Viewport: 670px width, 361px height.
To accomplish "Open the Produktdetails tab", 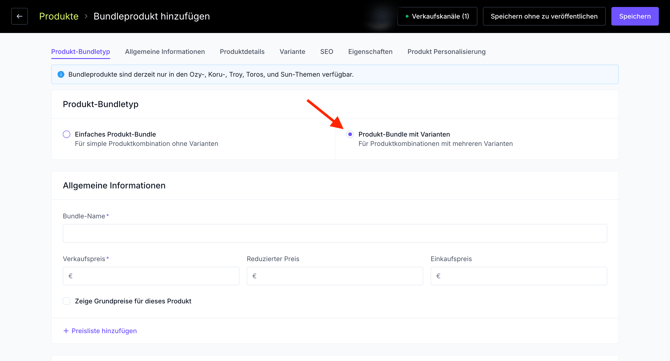I will coord(242,52).
